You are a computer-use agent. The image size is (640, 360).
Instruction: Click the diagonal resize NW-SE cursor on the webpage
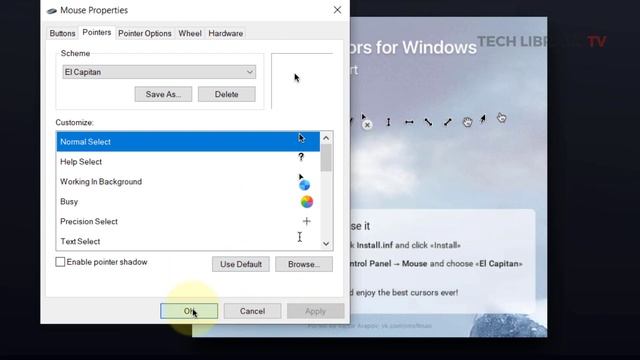coord(428,122)
